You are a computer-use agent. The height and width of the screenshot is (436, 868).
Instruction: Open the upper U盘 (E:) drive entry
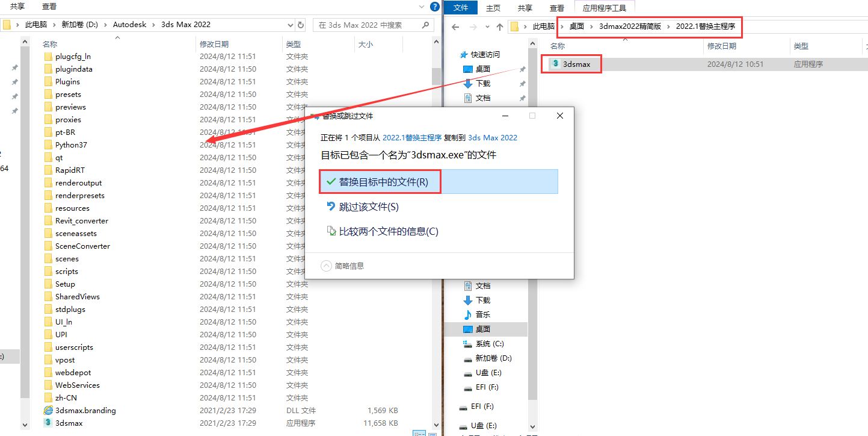(x=488, y=372)
